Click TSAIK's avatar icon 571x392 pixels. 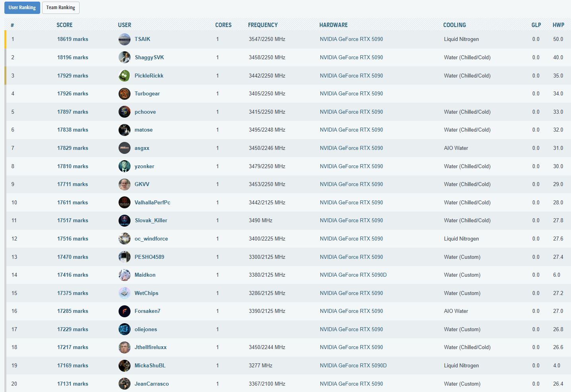coord(124,39)
